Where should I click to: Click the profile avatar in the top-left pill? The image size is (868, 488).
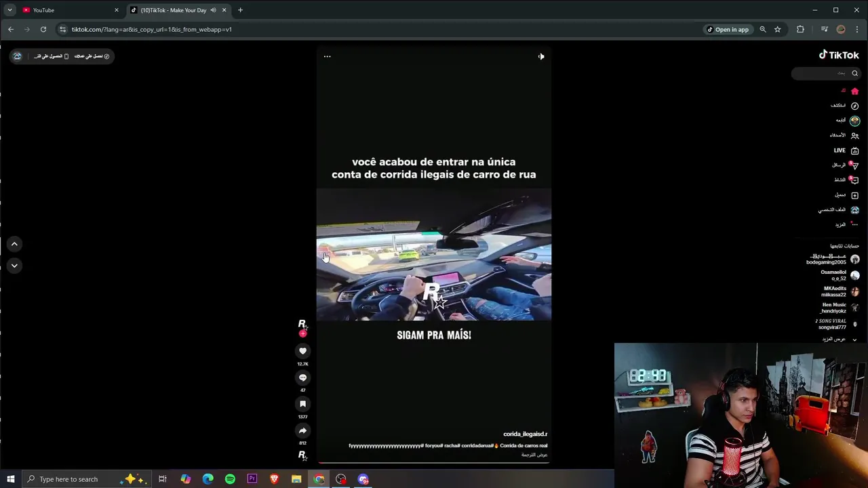[x=18, y=56]
